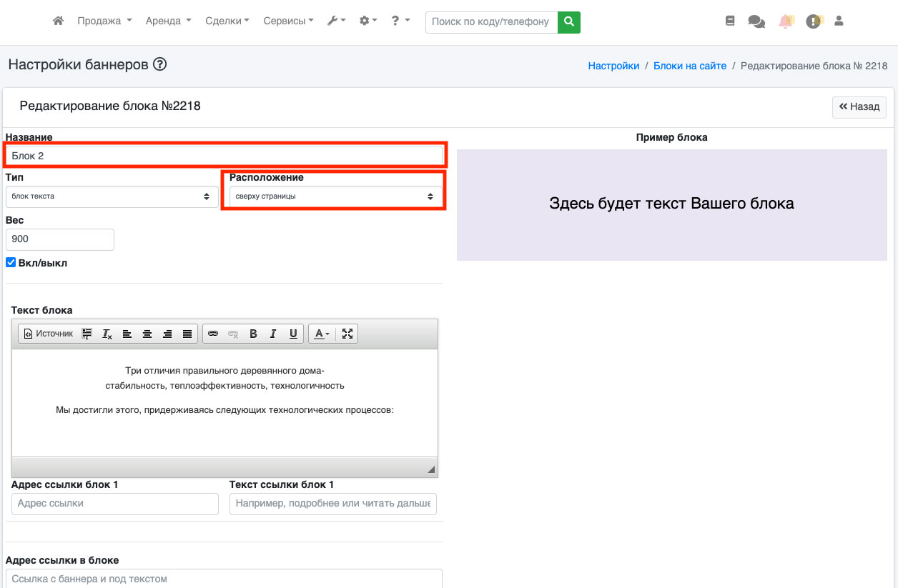Viewport: 898px width, 588px height.
Task: Open the Расположение dropdown
Action: tap(334, 196)
